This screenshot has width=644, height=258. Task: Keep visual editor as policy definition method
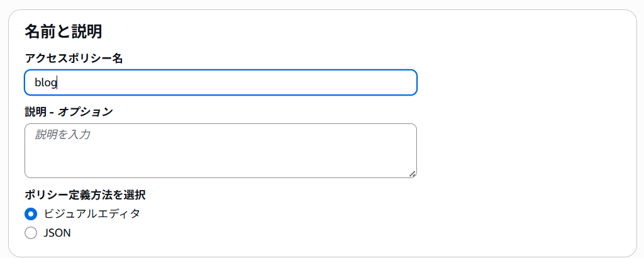(31, 214)
